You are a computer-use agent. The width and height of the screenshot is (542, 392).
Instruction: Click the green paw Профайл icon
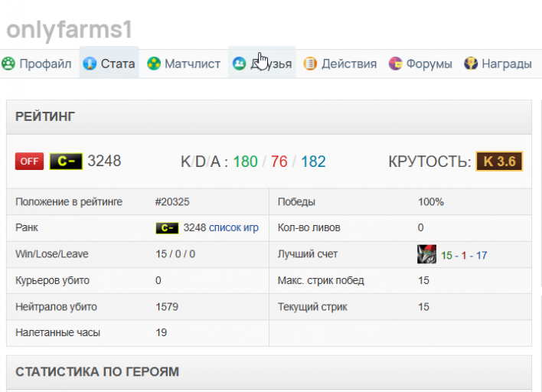click(8, 64)
